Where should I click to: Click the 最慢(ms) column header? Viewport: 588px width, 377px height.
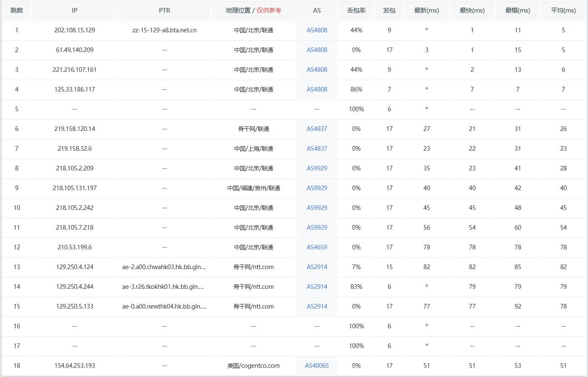click(x=518, y=10)
